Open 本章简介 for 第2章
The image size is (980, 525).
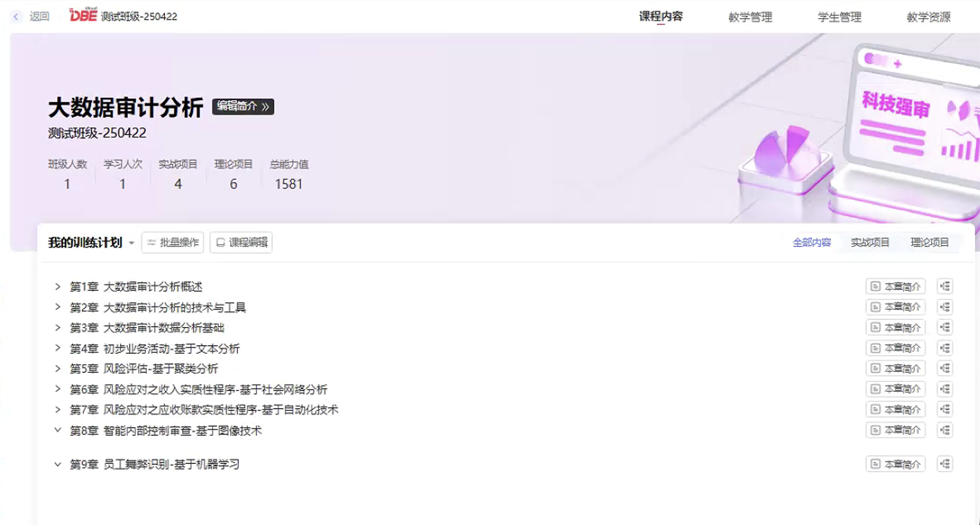click(x=896, y=307)
